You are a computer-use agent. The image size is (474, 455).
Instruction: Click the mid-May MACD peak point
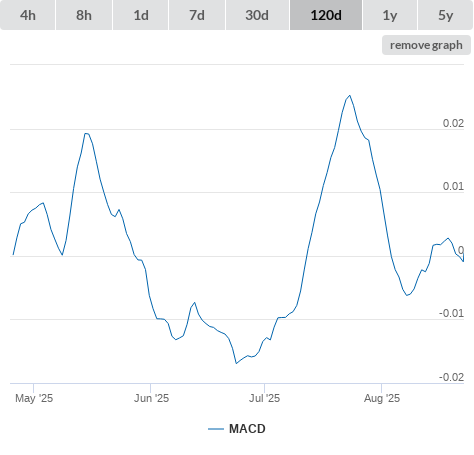(x=86, y=133)
